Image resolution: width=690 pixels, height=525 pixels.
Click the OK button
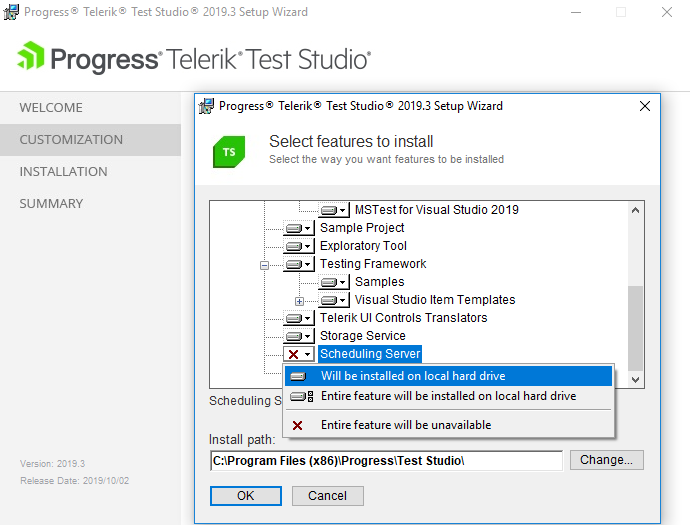click(246, 496)
